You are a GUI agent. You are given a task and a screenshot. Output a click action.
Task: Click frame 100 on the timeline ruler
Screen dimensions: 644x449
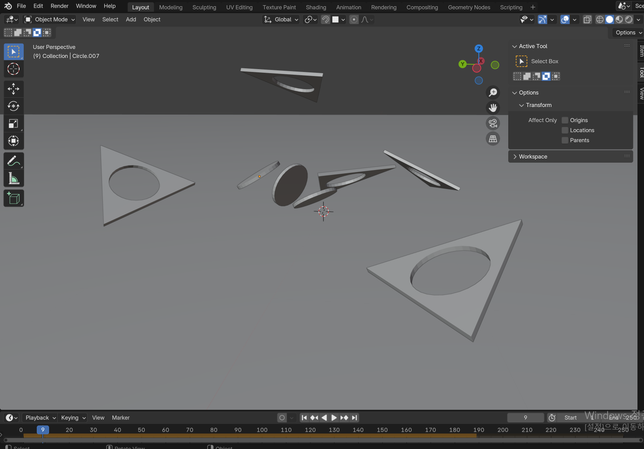click(x=262, y=430)
